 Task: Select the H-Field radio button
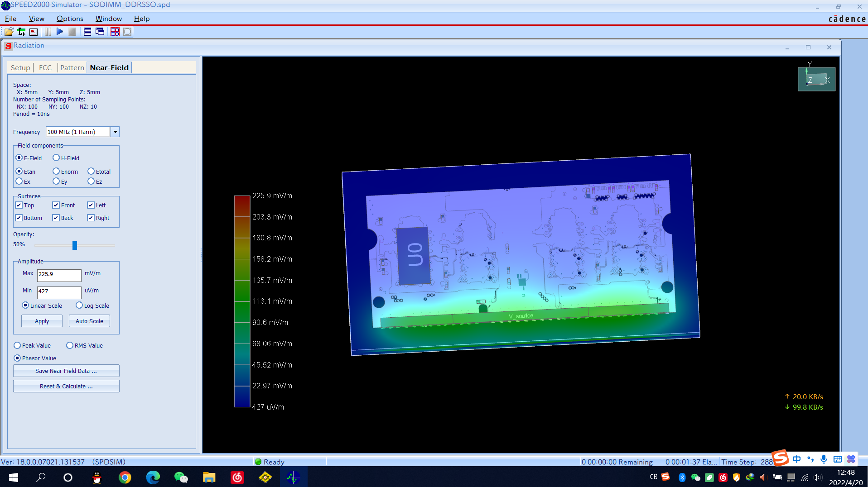(x=56, y=158)
